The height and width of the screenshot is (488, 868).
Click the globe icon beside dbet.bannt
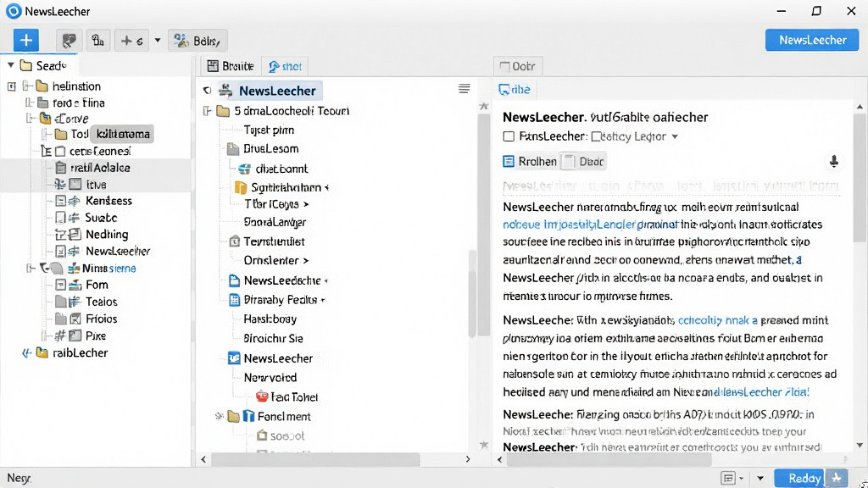tap(244, 169)
